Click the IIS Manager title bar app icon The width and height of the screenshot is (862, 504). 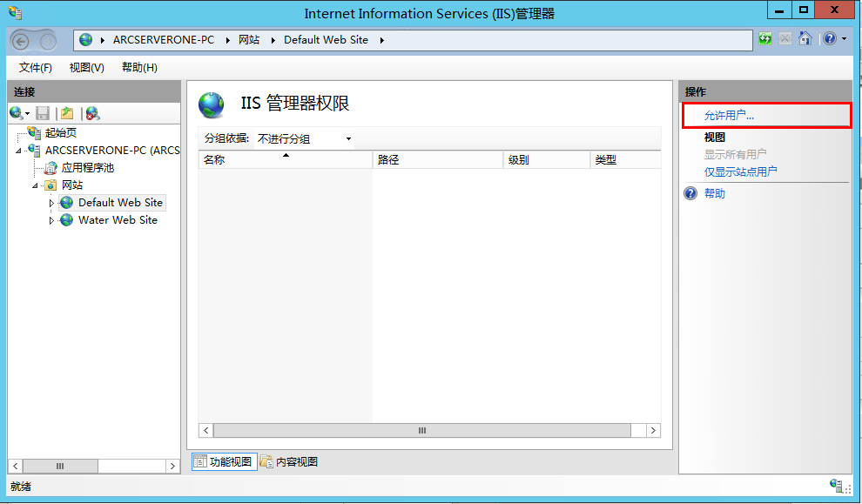coord(15,13)
